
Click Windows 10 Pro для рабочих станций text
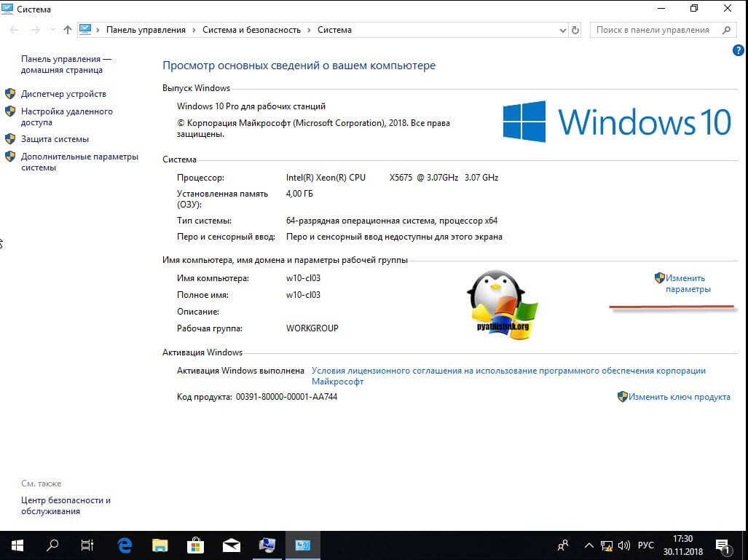pyautogui.click(x=251, y=106)
